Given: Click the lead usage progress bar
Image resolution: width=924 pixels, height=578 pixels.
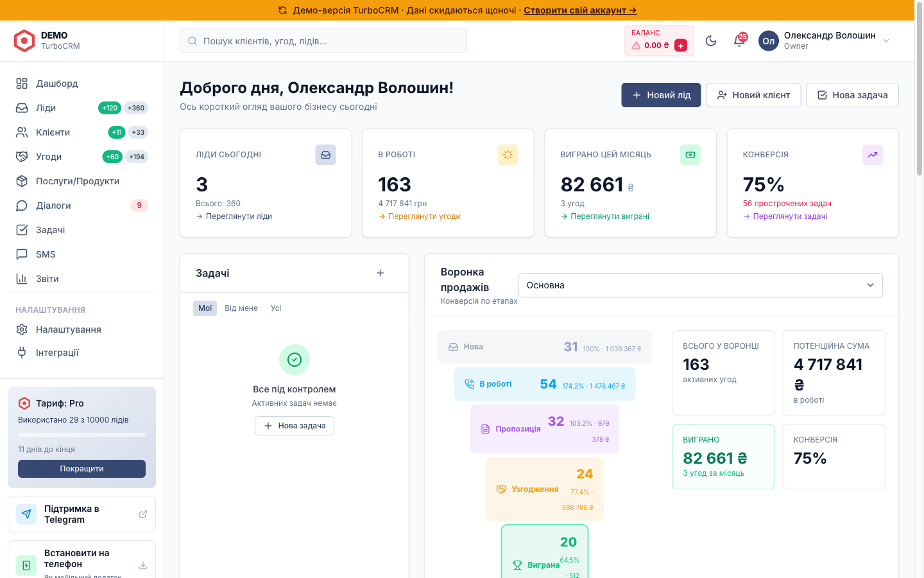Looking at the screenshot, I should pyautogui.click(x=81, y=435).
